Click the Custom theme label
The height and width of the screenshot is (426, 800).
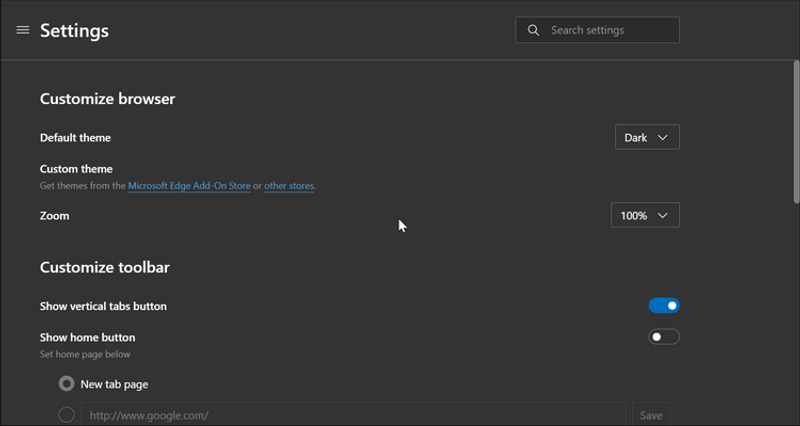pyautogui.click(x=76, y=169)
